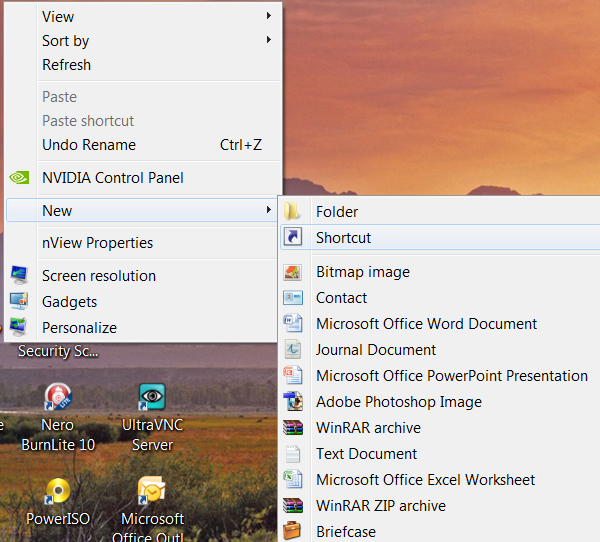
Task: Click the Folder icon in New submenu
Action: point(292,211)
